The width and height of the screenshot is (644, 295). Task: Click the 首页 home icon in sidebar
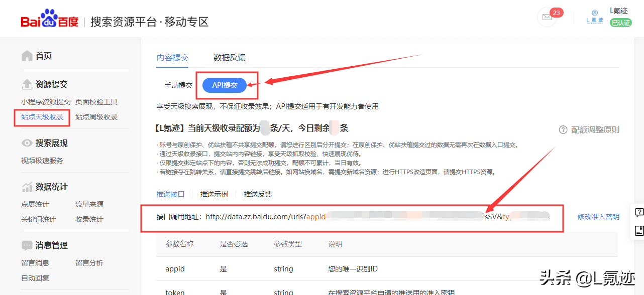[27, 56]
